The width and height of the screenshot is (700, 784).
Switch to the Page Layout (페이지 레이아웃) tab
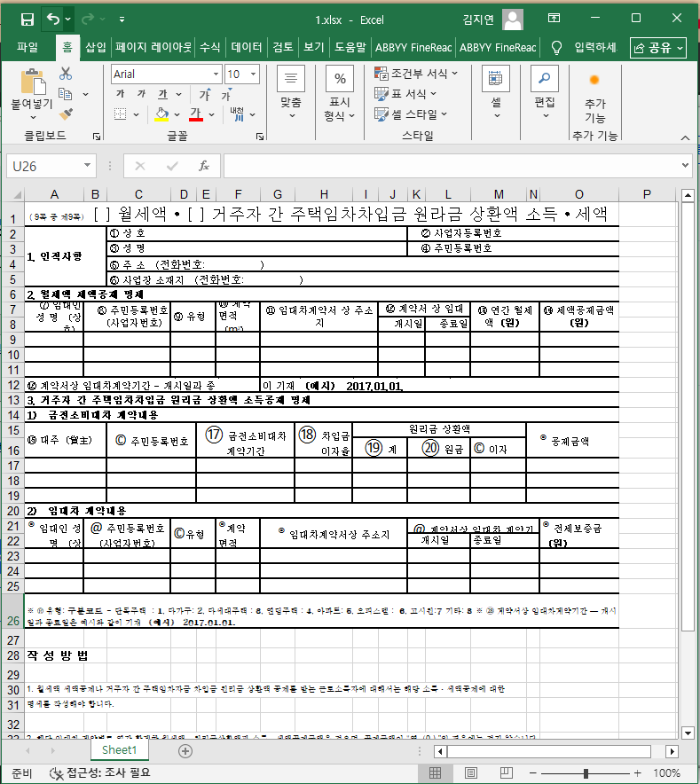(153, 48)
